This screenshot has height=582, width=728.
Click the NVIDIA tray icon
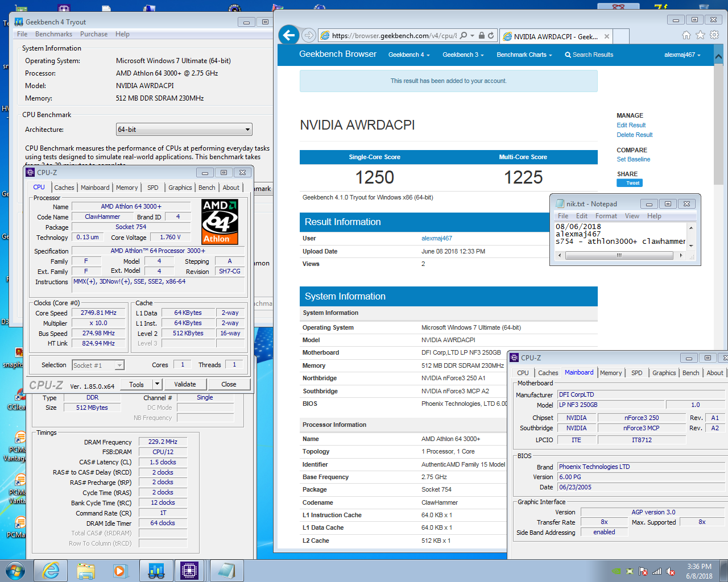616,571
